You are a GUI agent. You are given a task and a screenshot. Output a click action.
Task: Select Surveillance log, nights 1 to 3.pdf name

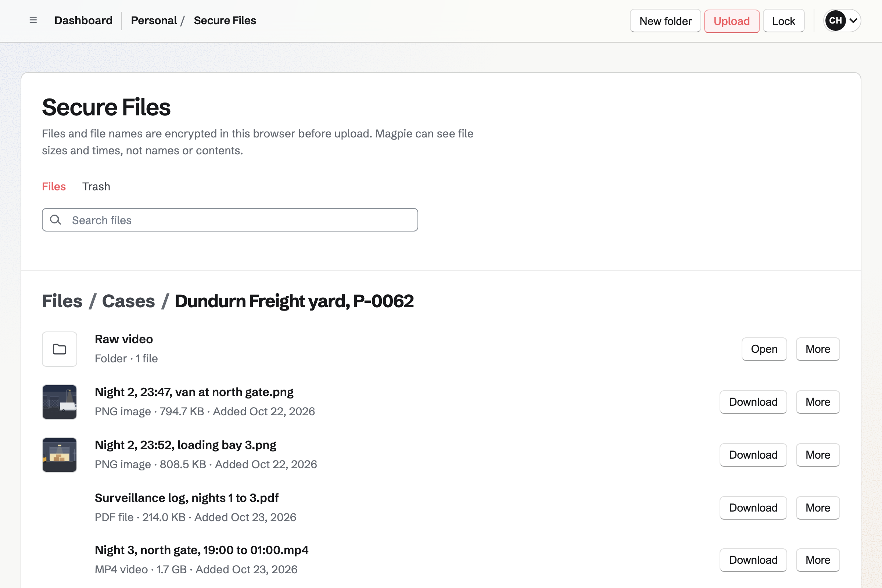[187, 498]
